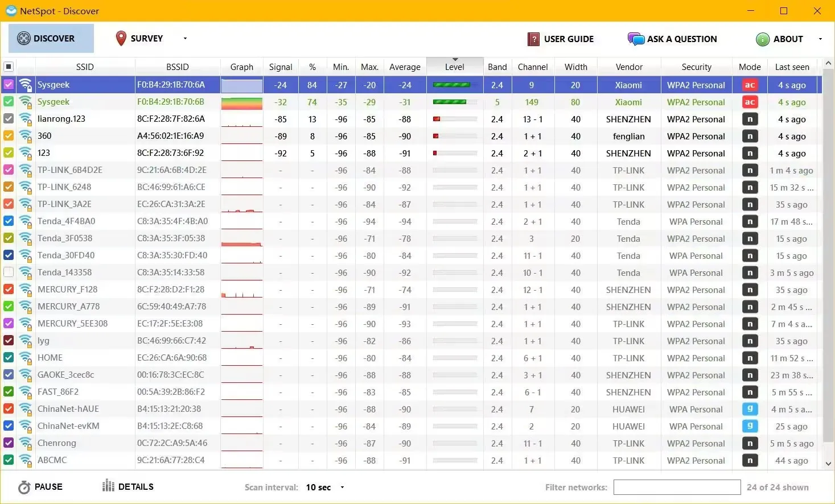
Task: Click Ask a Question button
Action: [x=672, y=39]
